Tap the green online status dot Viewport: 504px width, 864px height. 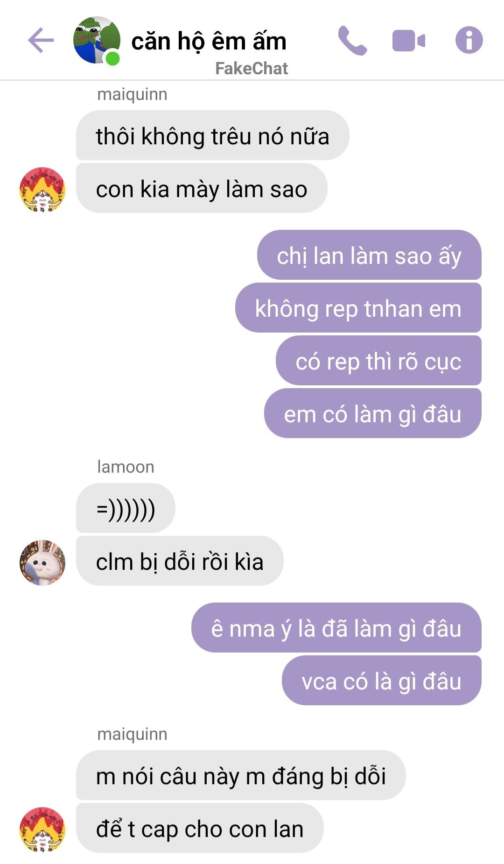point(112,59)
